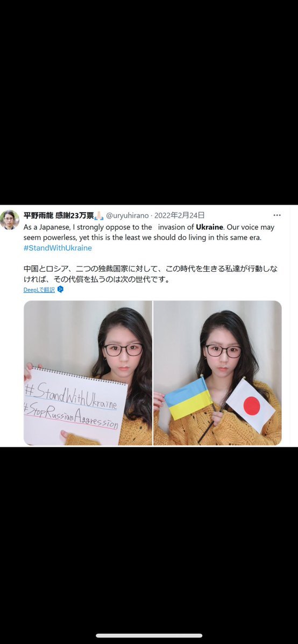Tap the home indicator bar at bottom

point(149,635)
